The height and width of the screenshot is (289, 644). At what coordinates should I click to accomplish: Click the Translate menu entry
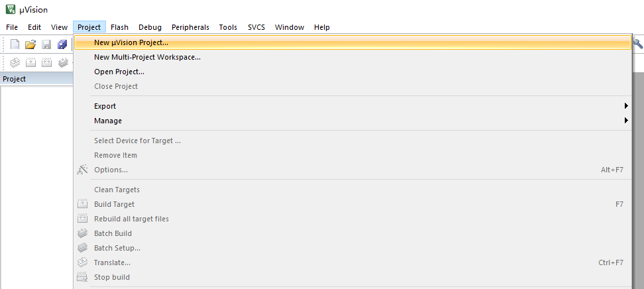coord(352,262)
